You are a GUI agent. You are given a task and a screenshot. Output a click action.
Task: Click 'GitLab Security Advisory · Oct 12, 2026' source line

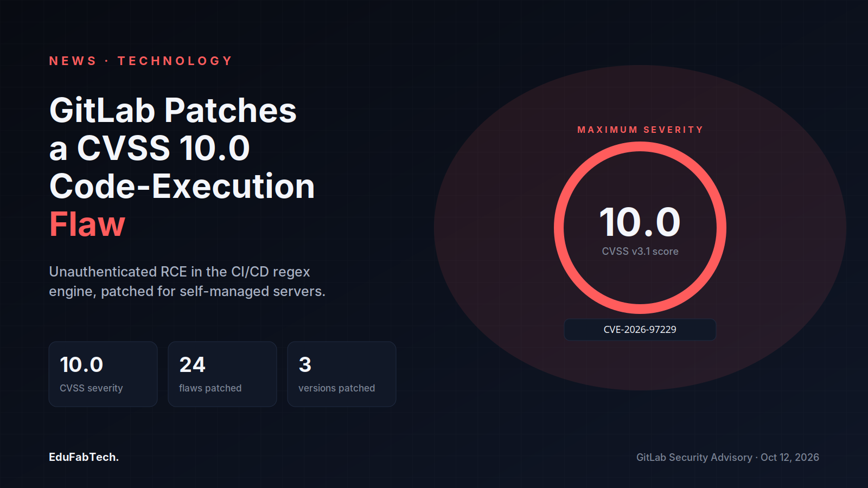tap(727, 457)
